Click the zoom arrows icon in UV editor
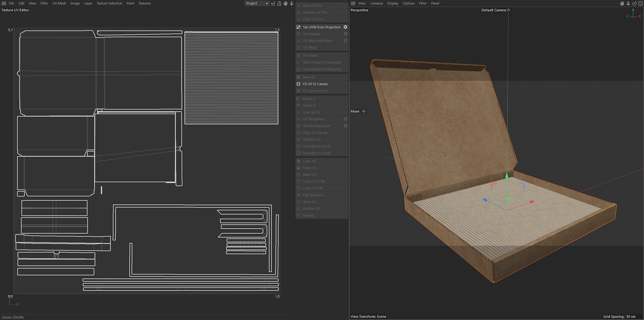The image size is (644, 320). tap(292, 3)
